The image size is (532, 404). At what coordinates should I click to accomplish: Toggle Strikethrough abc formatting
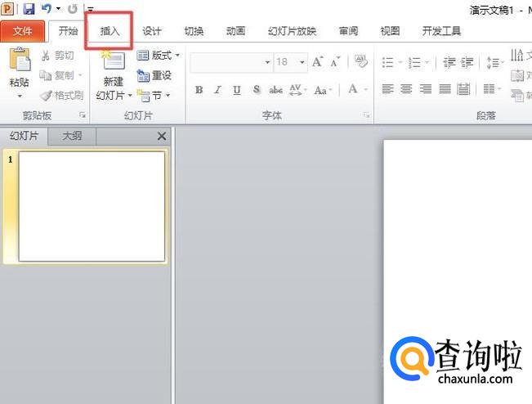(276, 90)
